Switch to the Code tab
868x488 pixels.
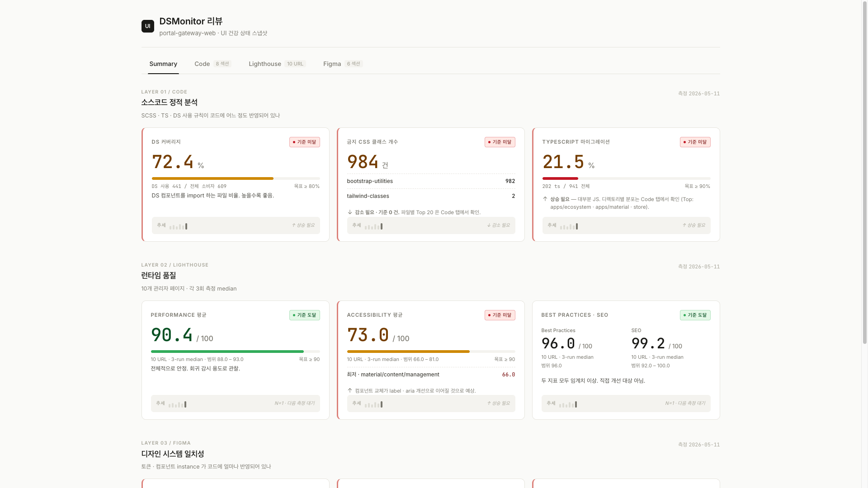point(212,64)
